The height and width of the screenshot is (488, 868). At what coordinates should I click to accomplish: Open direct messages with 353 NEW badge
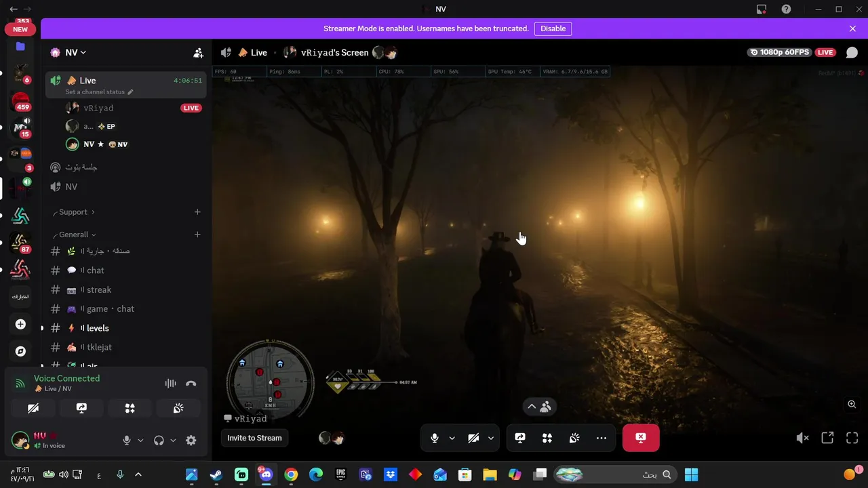pyautogui.click(x=20, y=27)
